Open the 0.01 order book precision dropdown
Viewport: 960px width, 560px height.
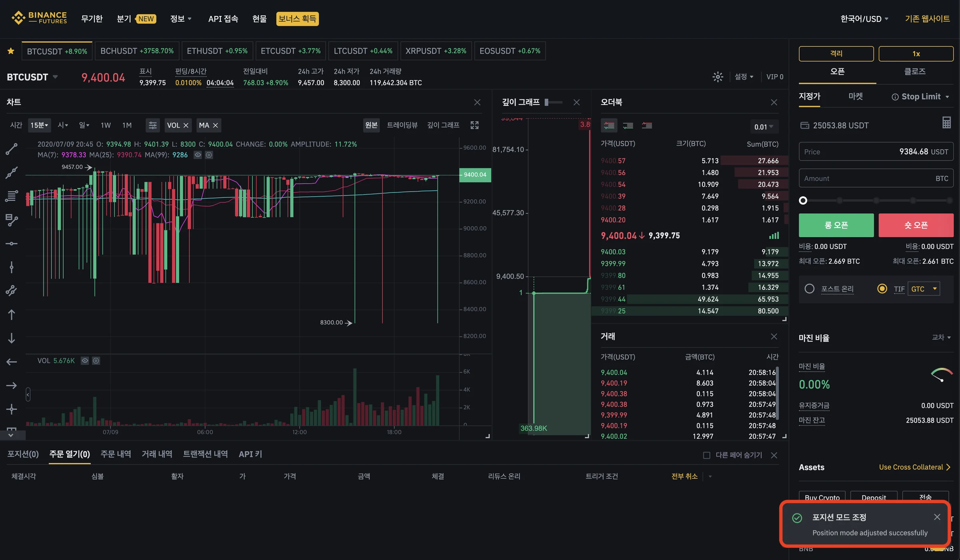point(764,127)
